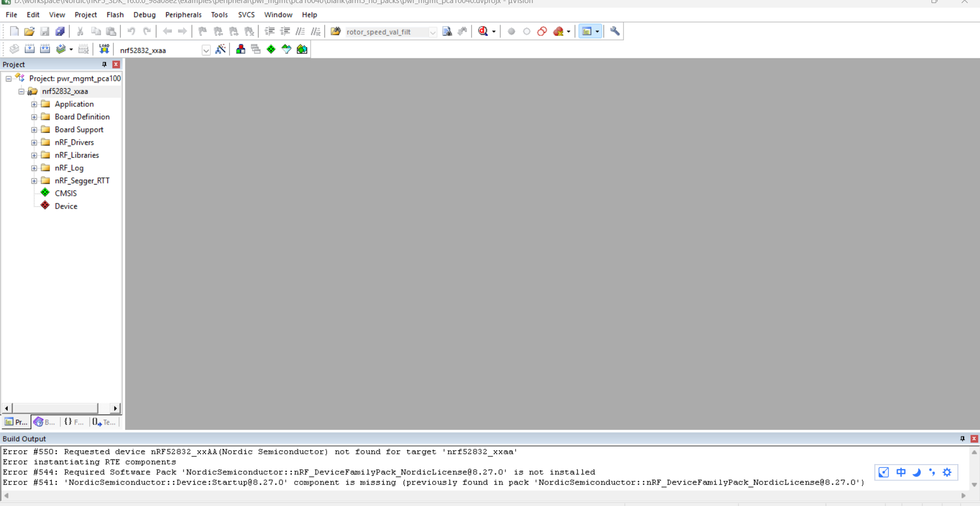Image resolution: width=980 pixels, height=506 pixels.
Task: Open Manage Multi-Project Workspace icon
Action: tap(256, 50)
